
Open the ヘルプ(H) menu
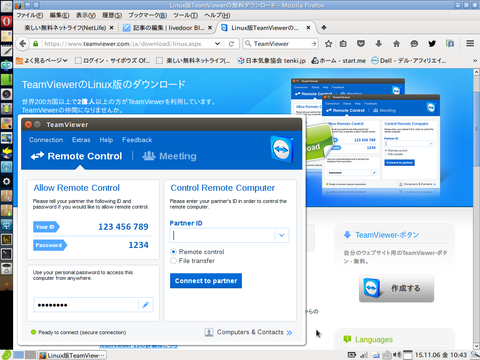coord(217,15)
